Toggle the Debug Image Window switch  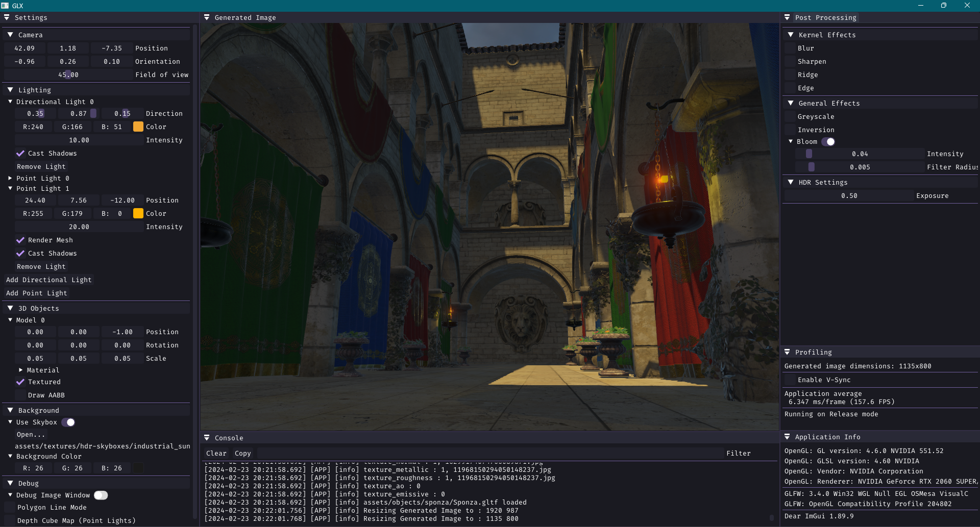pos(101,495)
